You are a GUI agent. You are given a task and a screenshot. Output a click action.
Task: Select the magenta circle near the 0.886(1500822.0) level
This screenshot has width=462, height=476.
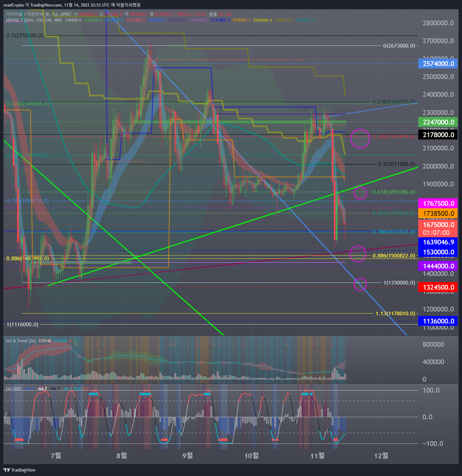(358, 254)
